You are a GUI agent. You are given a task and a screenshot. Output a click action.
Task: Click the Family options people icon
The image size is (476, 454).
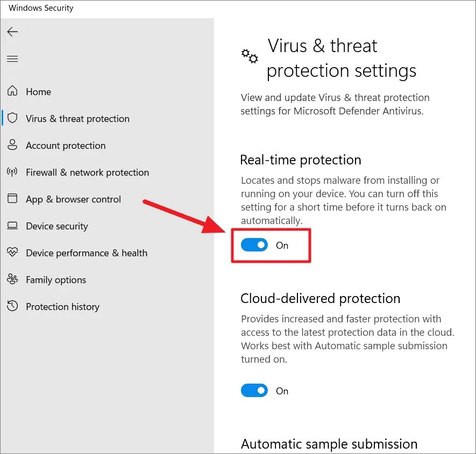coord(12,279)
